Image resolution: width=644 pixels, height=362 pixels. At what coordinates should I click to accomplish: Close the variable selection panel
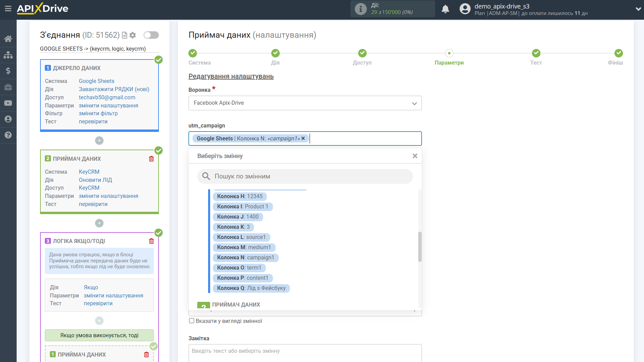415,156
